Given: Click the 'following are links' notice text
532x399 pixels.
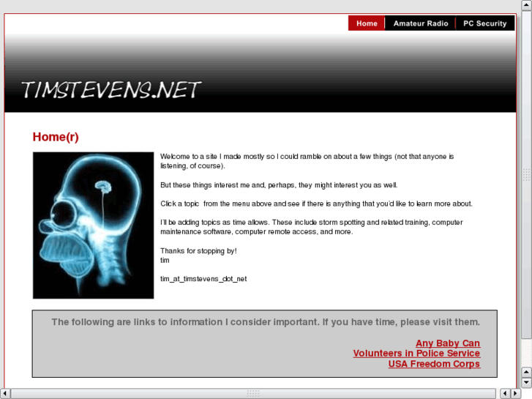Looking at the screenshot, I should pyautogui.click(x=266, y=322).
